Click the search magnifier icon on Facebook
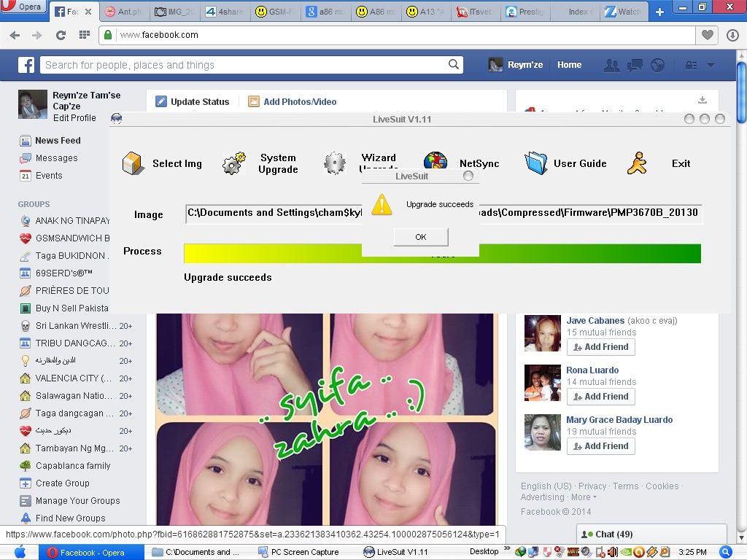The height and width of the screenshot is (560, 747). coord(454,64)
